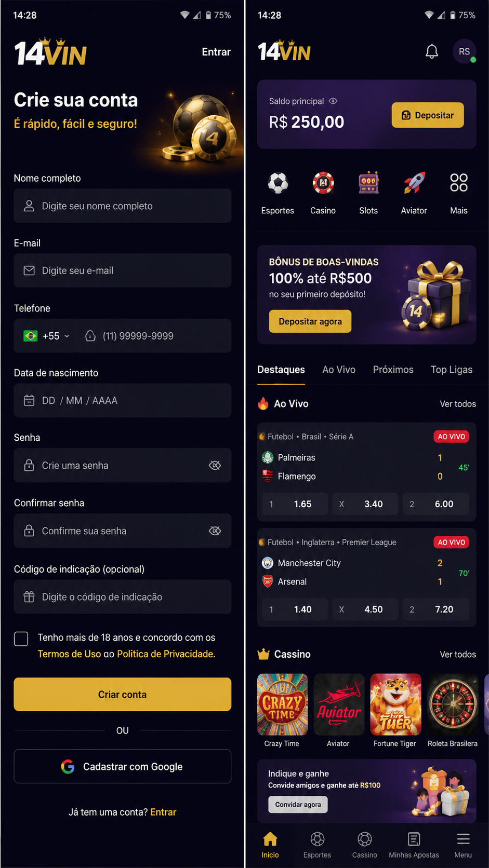Hide the Saldo principal balance eye icon
The width and height of the screenshot is (489, 868).
333,101
